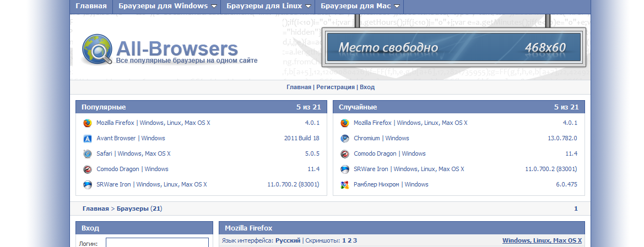Open Avant Browser | Windows link
The image size is (644, 247).
tap(131, 138)
